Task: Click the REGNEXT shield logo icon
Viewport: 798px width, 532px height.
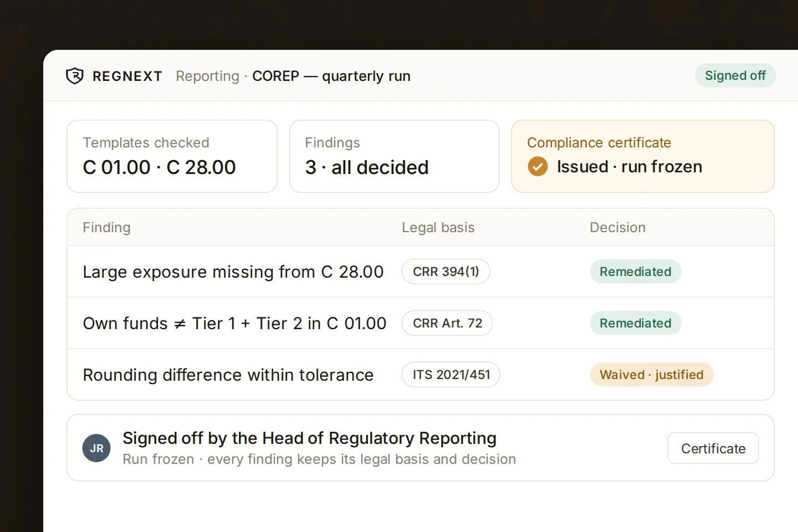Action: (75, 76)
